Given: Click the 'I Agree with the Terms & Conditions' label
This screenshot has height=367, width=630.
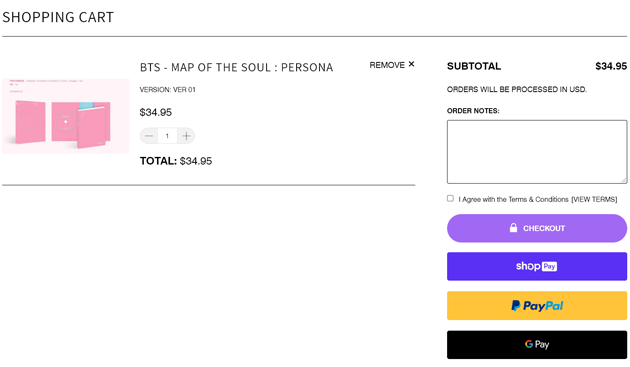Looking at the screenshot, I should coord(513,199).
